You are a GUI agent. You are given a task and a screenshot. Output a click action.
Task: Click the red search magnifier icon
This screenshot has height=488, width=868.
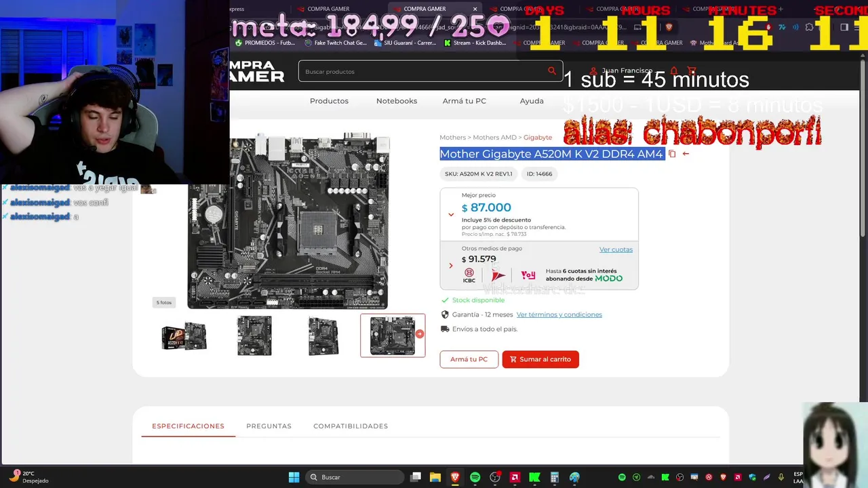coord(552,70)
